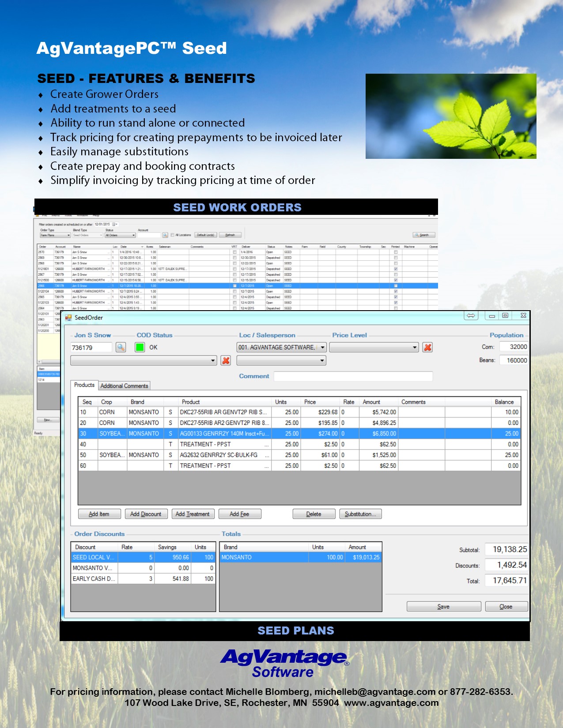
Task: Select product AG2632 GENRR2Y SC-BULK-FG row
Action: point(299,455)
